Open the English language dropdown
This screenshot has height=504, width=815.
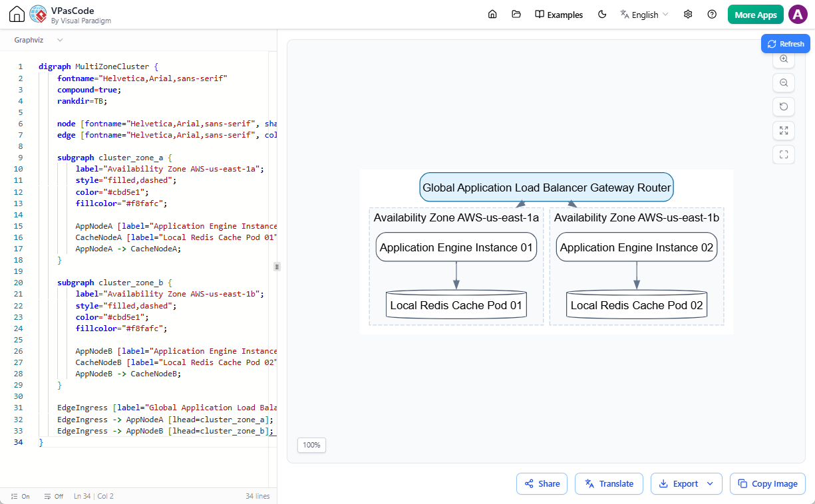[645, 15]
